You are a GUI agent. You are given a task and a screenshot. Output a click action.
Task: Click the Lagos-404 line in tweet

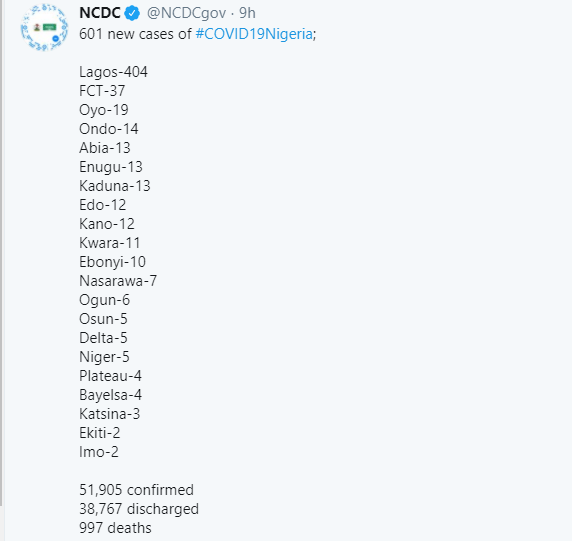point(113,72)
